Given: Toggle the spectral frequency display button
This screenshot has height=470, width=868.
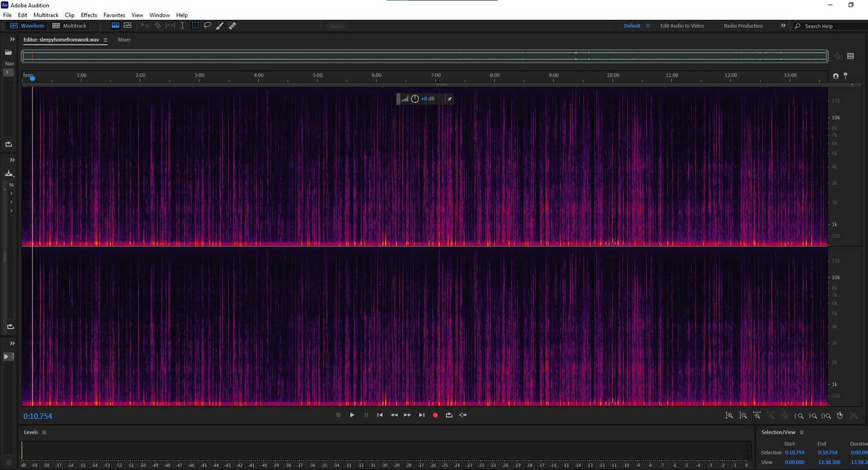Looking at the screenshot, I should [x=116, y=26].
